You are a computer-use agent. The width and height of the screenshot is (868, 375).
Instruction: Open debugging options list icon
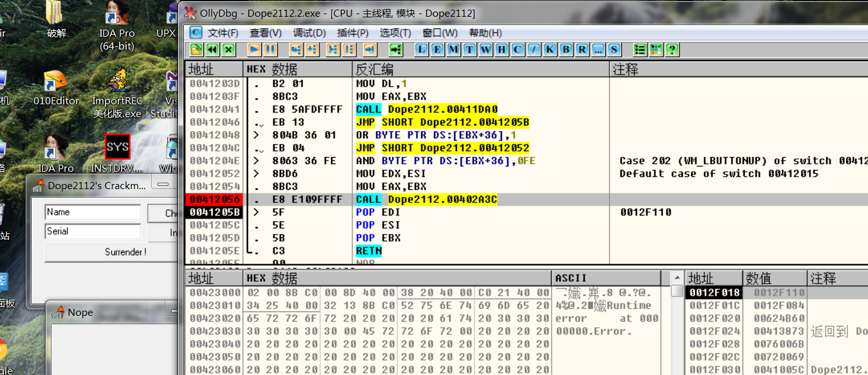640,49
